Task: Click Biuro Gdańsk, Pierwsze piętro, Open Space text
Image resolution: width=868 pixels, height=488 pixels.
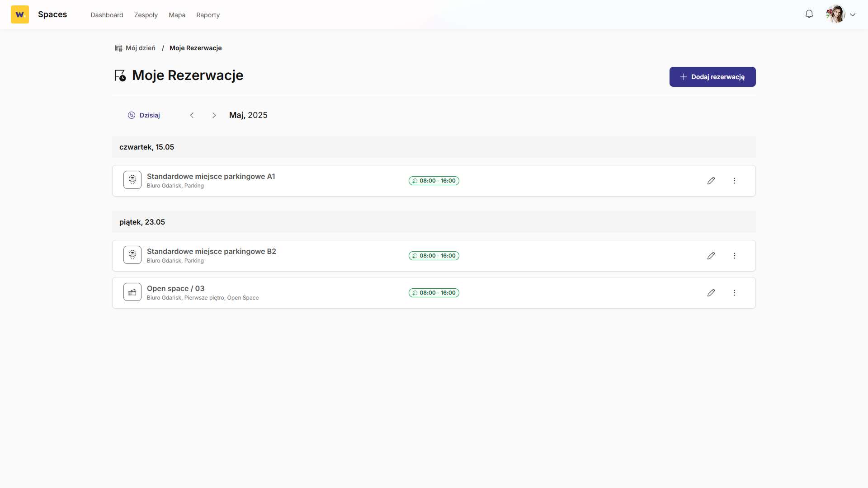Action: 203,298
